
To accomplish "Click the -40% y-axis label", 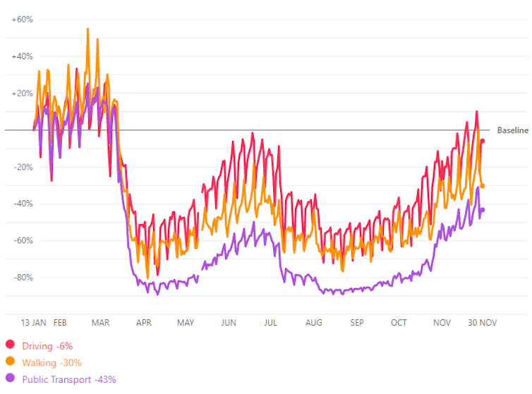I will pos(22,204).
